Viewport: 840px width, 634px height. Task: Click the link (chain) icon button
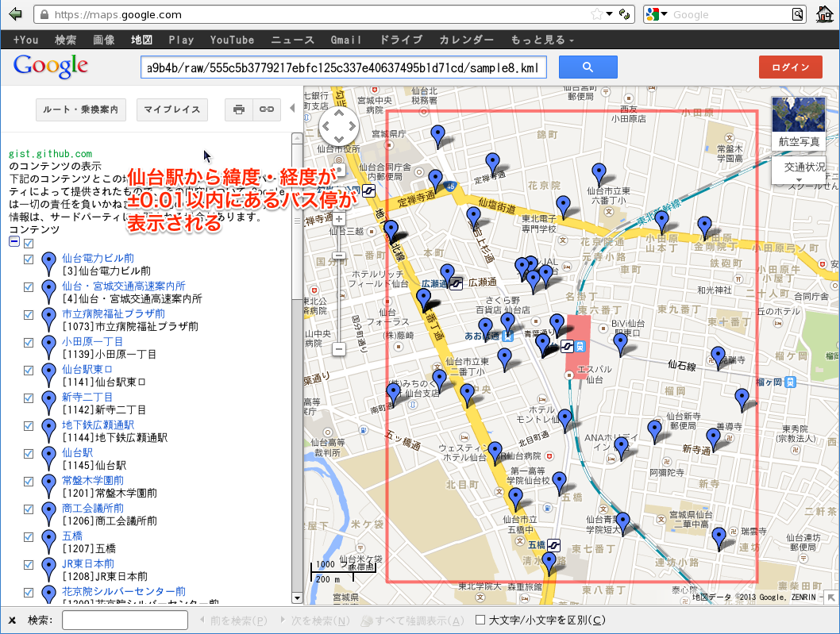tap(267, 110)
